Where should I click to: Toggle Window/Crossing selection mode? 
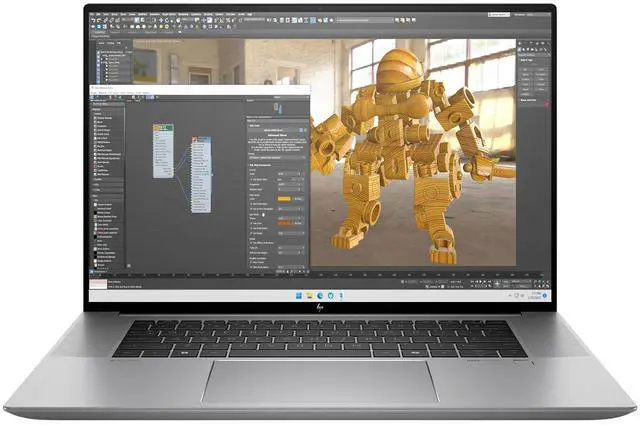click(x=154, y=20)
